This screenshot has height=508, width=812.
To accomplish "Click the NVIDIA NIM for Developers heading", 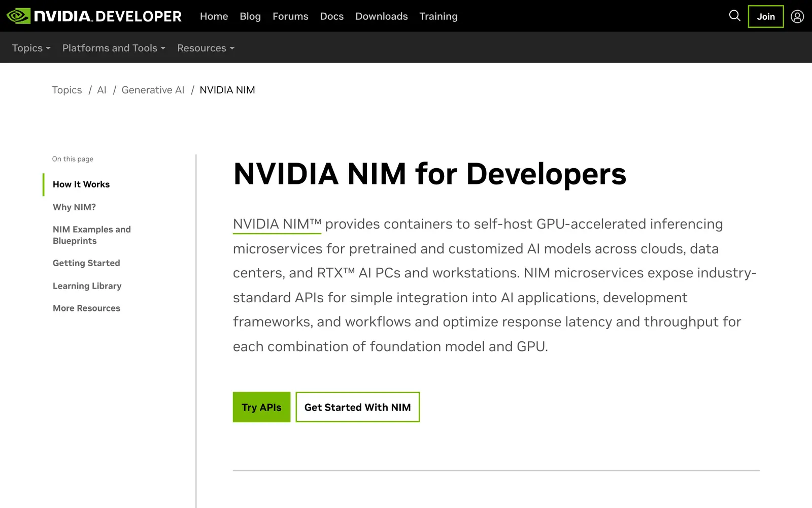I will (x=429, y=174).
